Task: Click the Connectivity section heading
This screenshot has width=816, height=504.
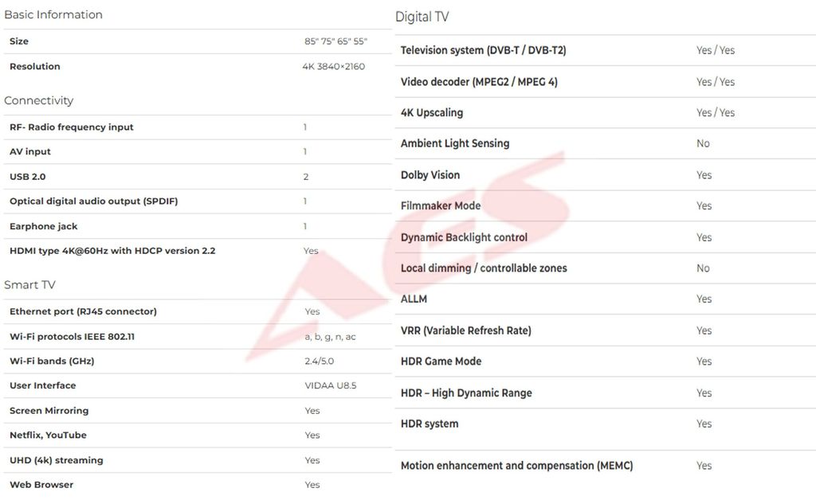Action: (38, 100)
